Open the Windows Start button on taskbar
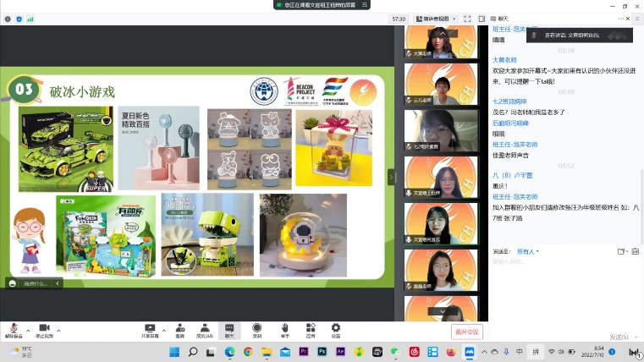This screenshot has height=362, width=644. tap(177, 352)
